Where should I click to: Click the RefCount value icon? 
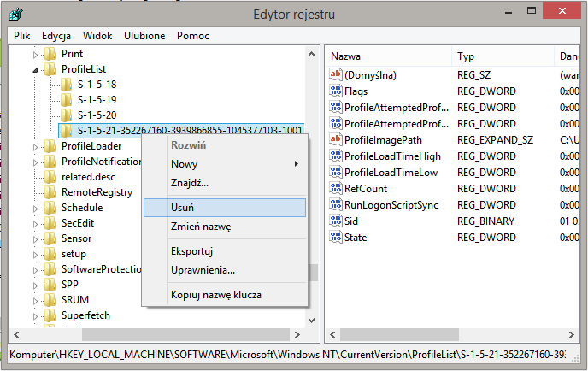tap(336, 188)
